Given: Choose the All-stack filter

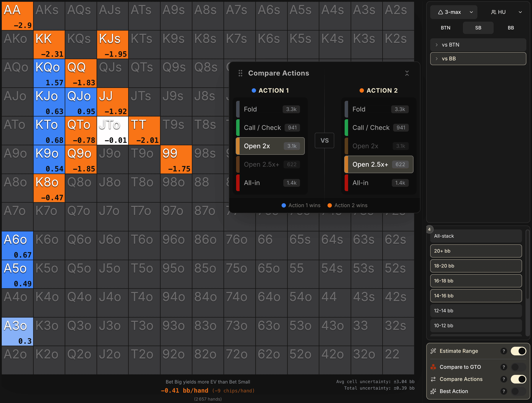Looking at the screenshot, I should pyautogui.click(x=476, y=236).
